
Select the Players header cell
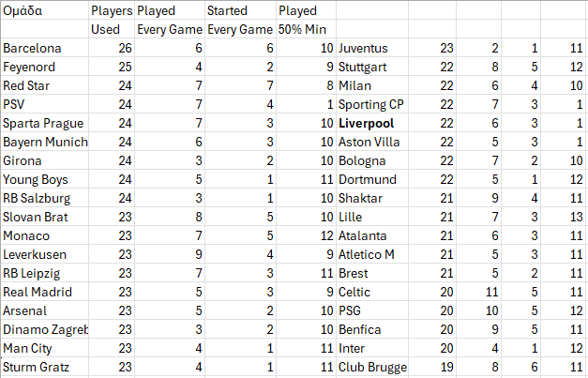click(x=112, y=11)
